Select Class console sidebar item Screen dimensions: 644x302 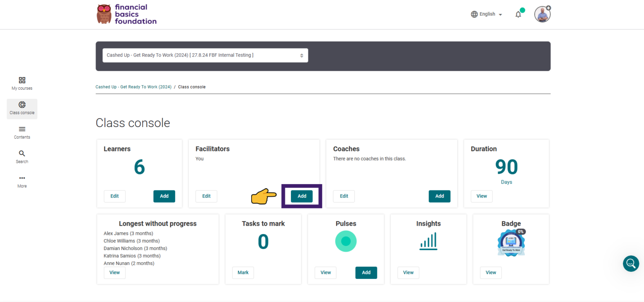22,109
